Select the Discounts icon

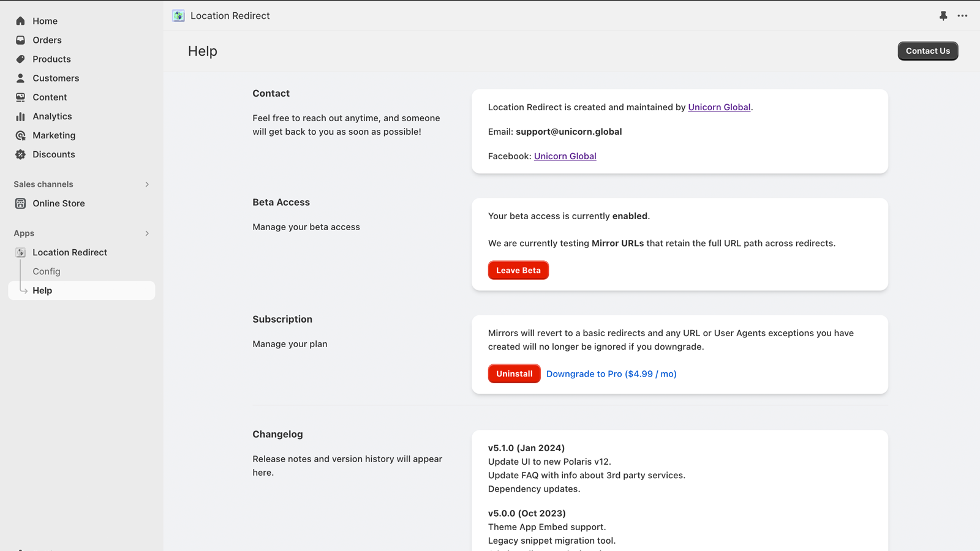click(21, 154)
